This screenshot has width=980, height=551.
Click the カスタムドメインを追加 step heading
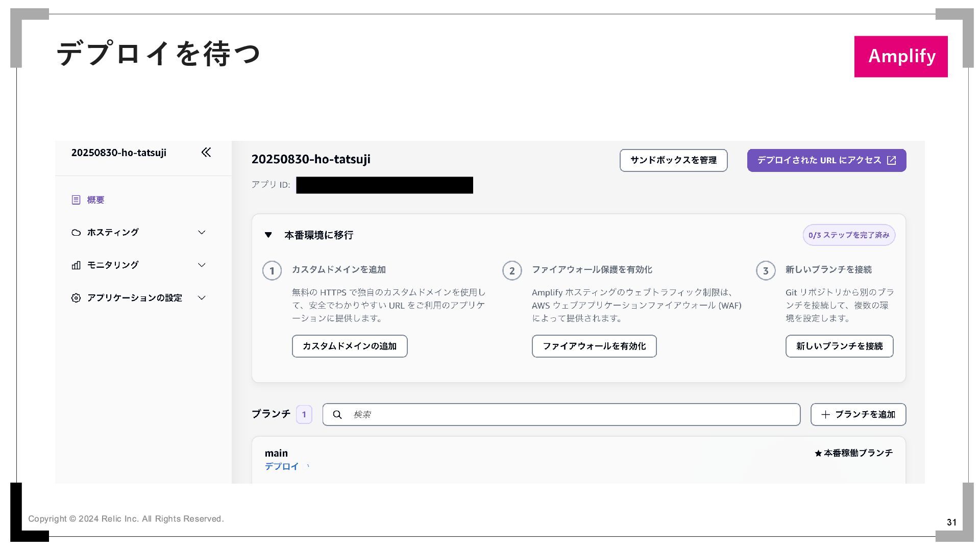point(339,269)
